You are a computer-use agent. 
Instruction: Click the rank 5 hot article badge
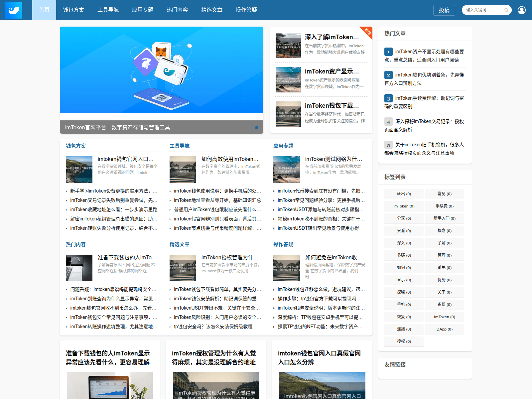[388, 145]
